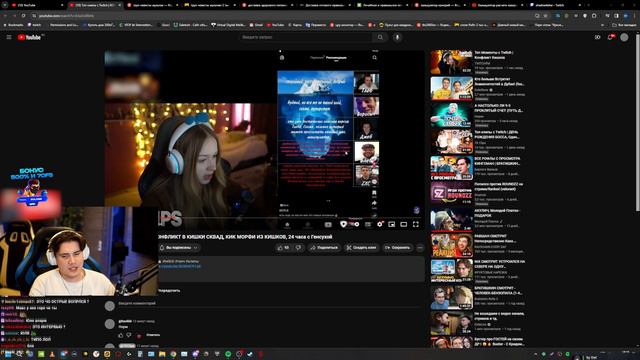The height and width of the screenshot is (360, 640).
Task: Open the Gmail bookmark in bookmarks bar
Action: 257,25
